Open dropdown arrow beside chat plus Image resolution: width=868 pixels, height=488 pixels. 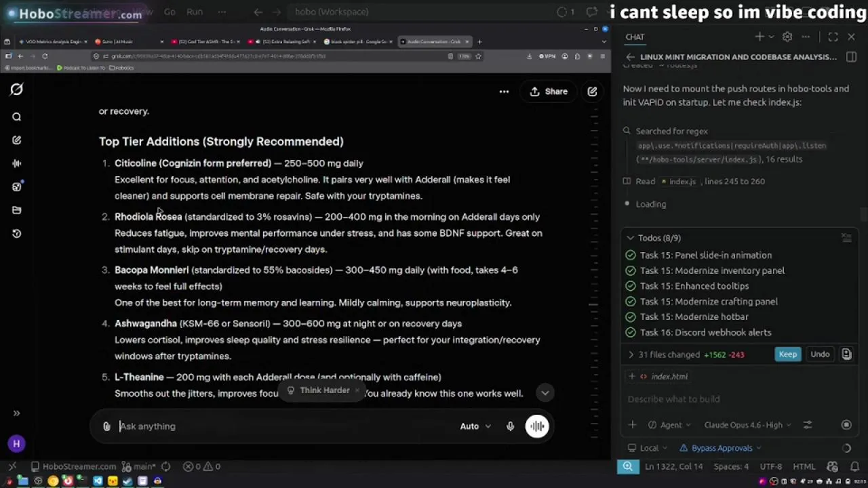[x=771, y=37]
